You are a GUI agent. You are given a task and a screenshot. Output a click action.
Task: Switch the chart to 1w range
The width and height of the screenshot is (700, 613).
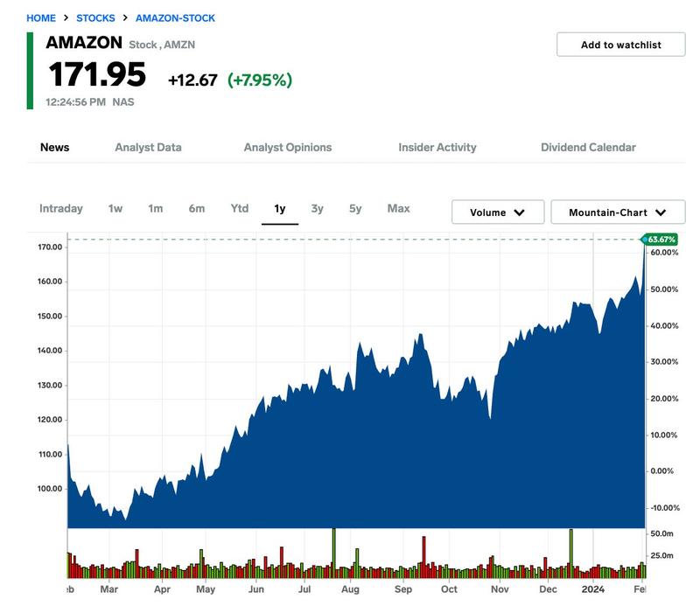tap(115, 208)
